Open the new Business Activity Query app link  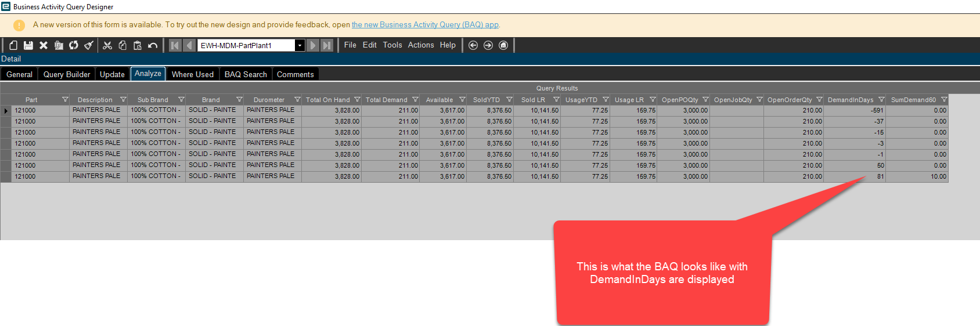425,24
